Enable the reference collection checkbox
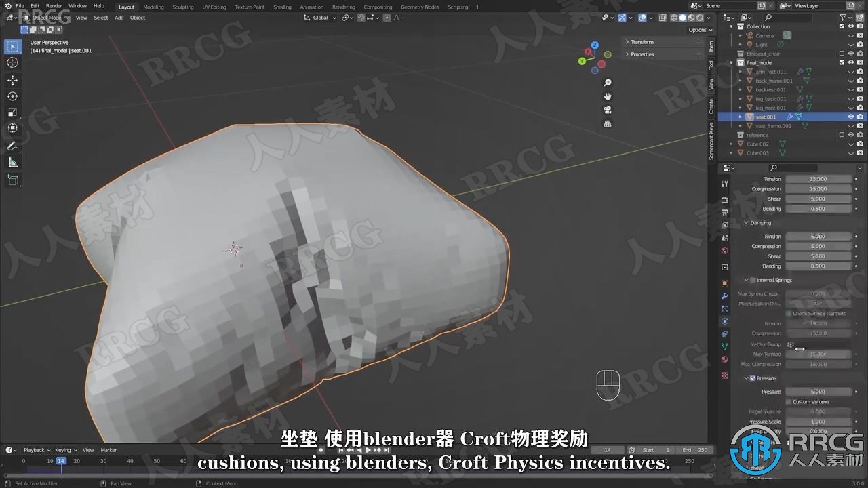The height and width of the screenshot is (488, 868). point(842,135)
